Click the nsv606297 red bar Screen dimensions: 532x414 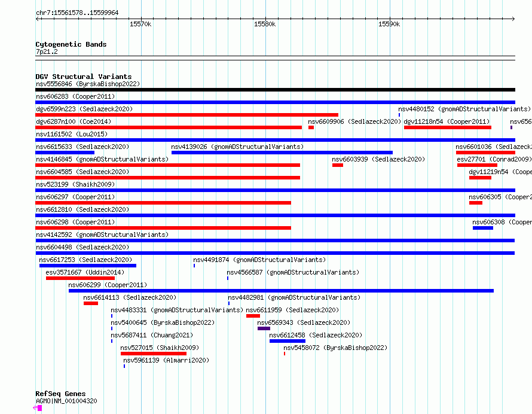tap(163, 203)
